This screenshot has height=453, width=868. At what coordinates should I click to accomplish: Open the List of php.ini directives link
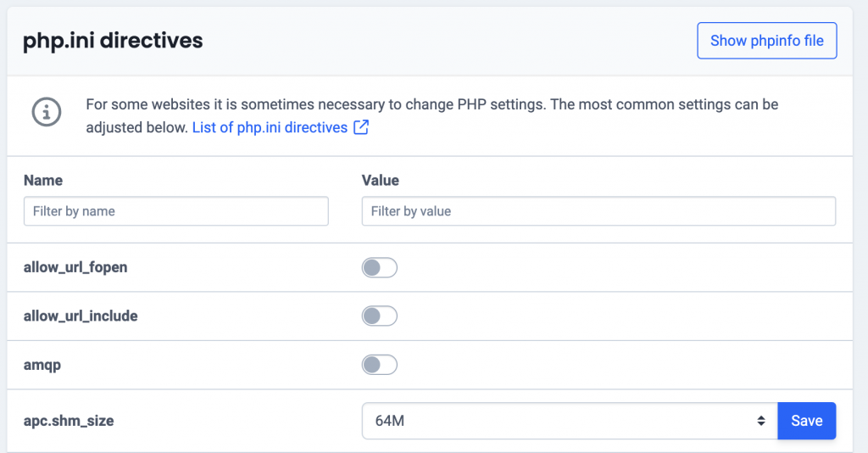(x=270, y=127)
